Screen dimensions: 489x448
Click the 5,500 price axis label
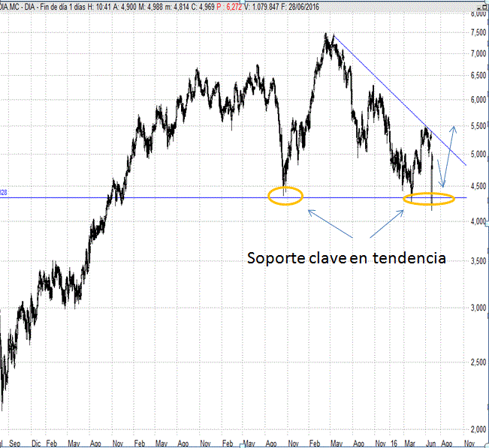478,126
